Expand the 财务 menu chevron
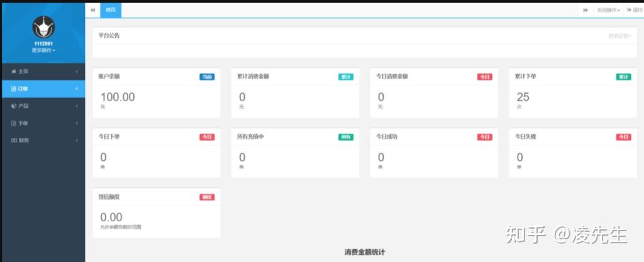 point(77,141)
